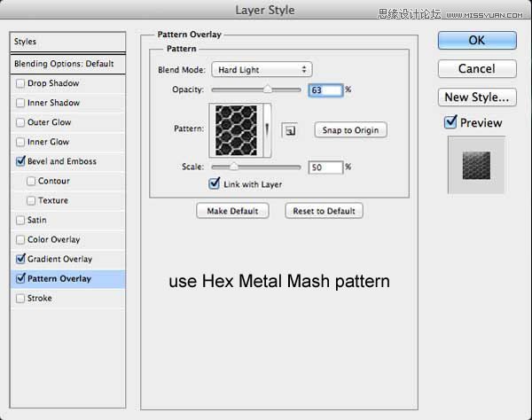Click the hex metal pattern swatch
Viewport: 532px width, 420px height.
tap(236, 130)
